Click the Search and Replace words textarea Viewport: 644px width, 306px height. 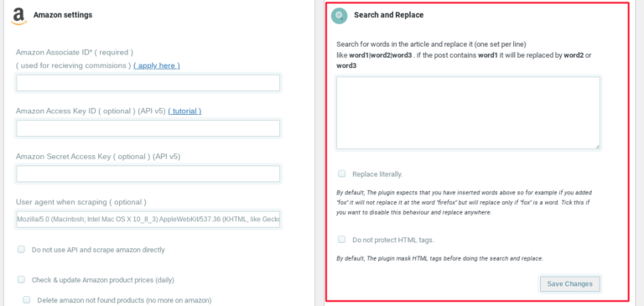point(468,113)
